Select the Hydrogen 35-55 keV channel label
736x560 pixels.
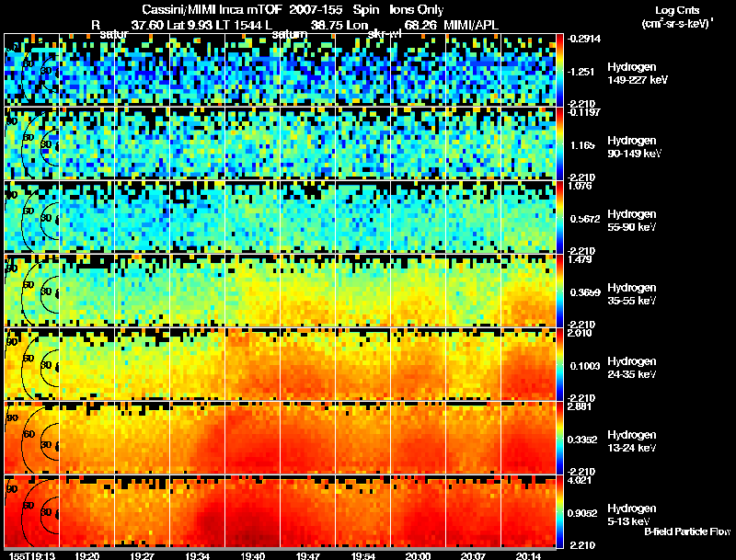tap(631, 294)
